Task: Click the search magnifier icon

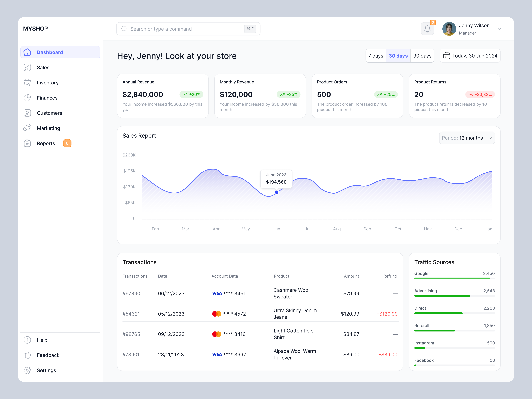Action: [x=124, y=29]
